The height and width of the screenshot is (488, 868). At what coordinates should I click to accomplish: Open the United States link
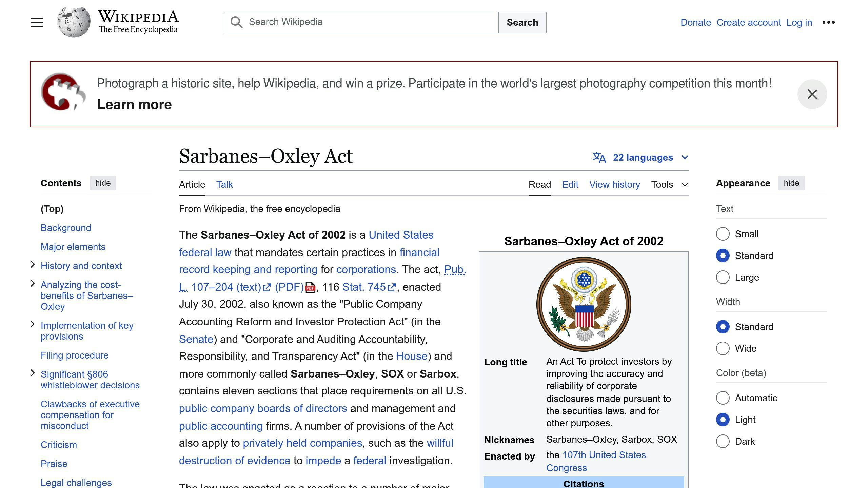pyautogui.click(x=401, y=235)
